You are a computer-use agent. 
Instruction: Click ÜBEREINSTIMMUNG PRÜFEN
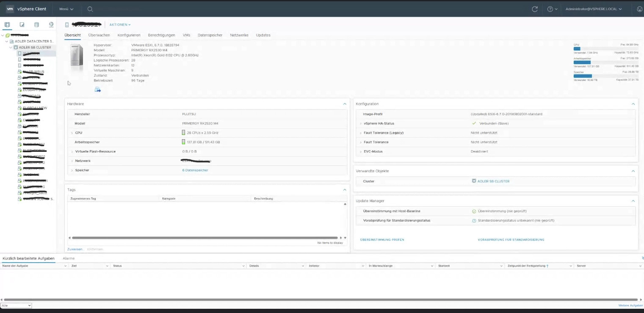[x=382, y=240]
